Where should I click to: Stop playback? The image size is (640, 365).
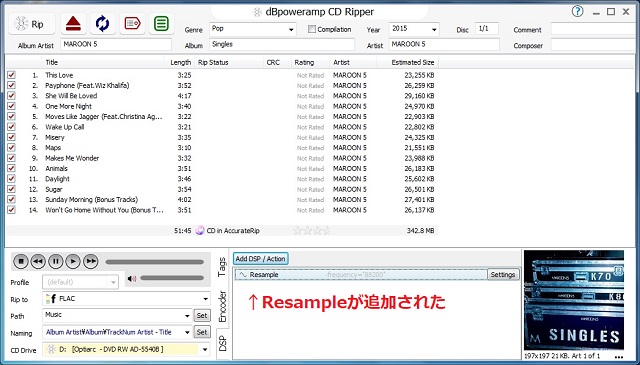[21, 261]
